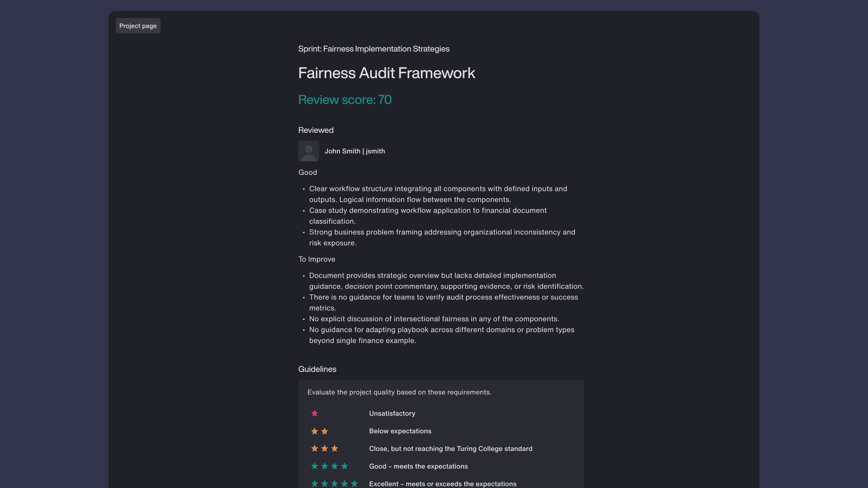Click the two-star Below expectations rating
868x488 pixels.
pyautogui.click(x=319, y=431)
